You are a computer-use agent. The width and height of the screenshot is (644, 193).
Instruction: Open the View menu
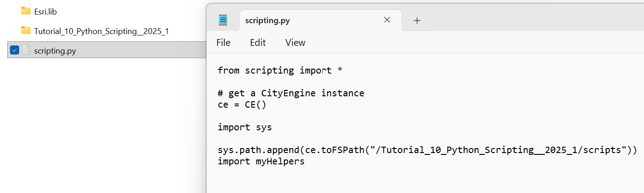point(295,42)
